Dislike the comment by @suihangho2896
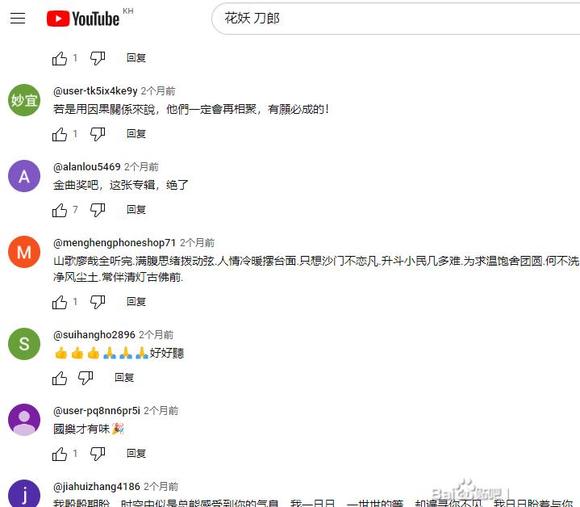This screenshot has height=507, width=580. click(85, 378)
